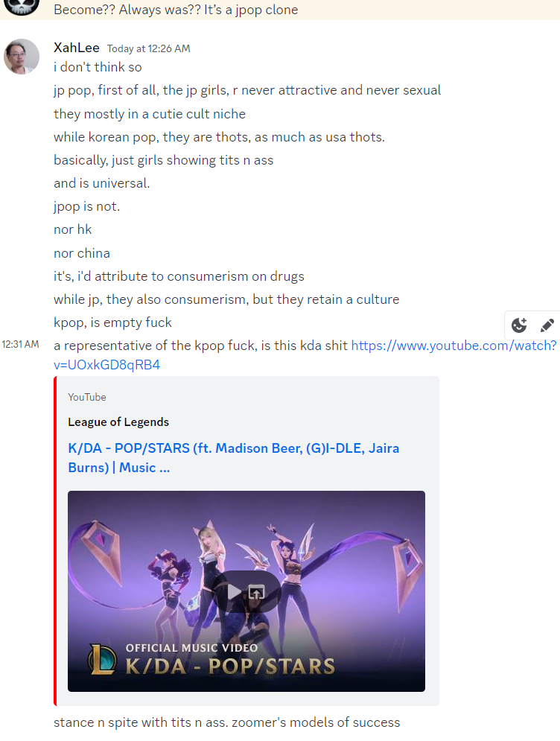The width and height of the screenshot is (560, 741).
Task: Click the 'OFFICIAL MUSIC VIDEO' caption in thumbnail
Action: point(192,648)
